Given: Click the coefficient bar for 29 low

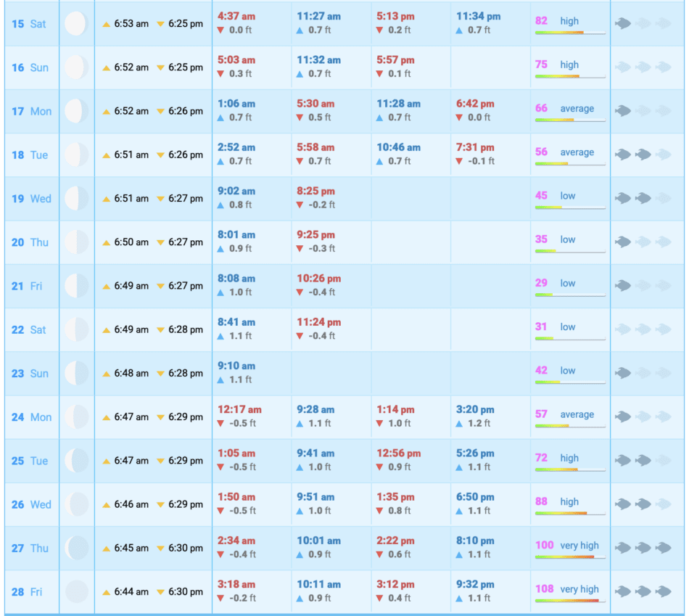Looking at the screenshot, I should [570, 295].
